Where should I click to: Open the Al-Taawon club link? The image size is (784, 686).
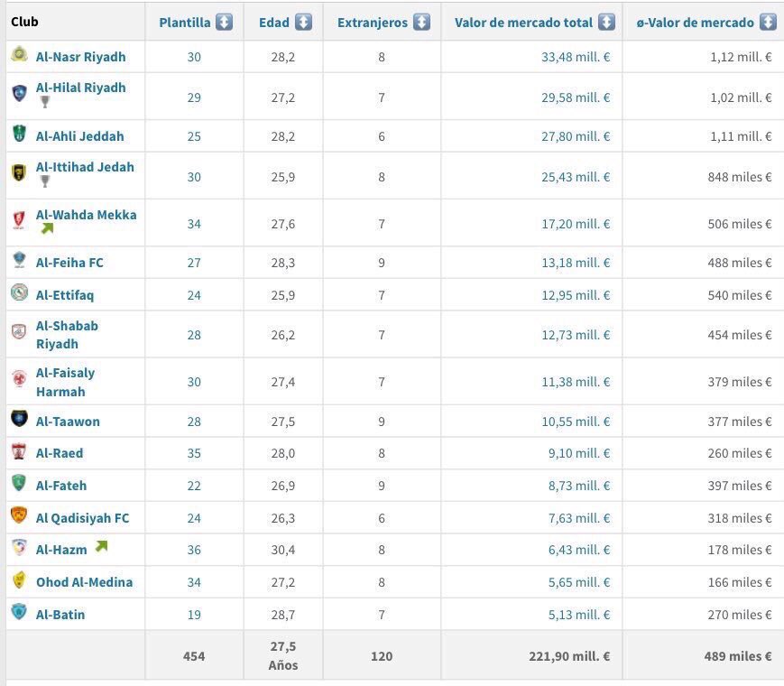tap(68, 422)
